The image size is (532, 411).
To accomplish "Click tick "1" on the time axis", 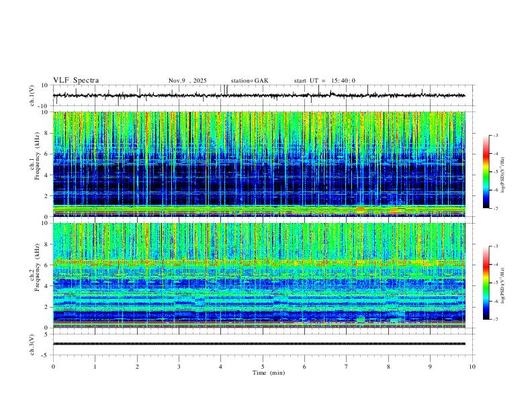I will coord(95,367).
